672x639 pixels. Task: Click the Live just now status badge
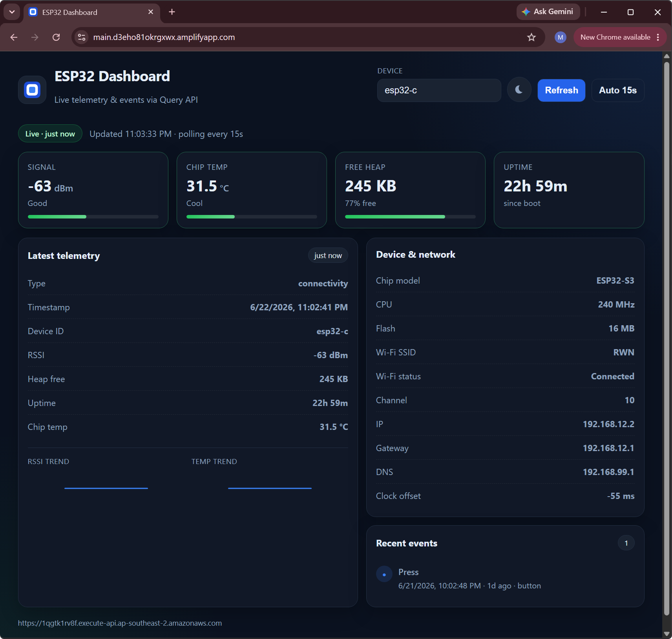pyautogui.click(x=50, y=134)
